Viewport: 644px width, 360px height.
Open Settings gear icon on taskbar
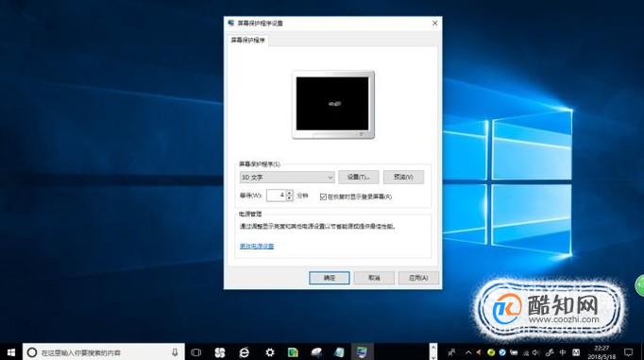[269, 352]
